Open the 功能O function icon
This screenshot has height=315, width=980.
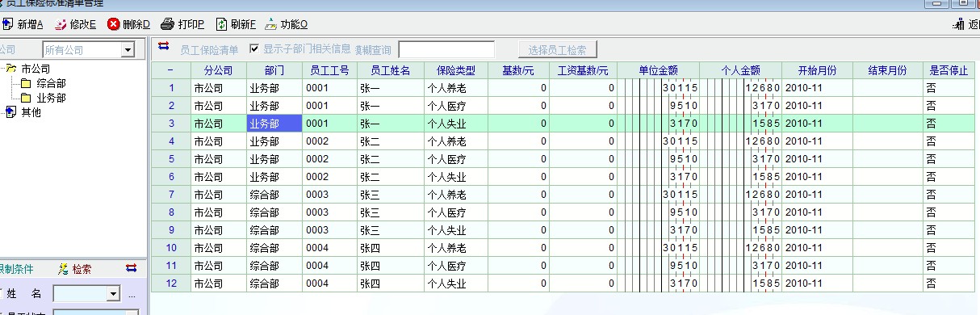point(271,23)
